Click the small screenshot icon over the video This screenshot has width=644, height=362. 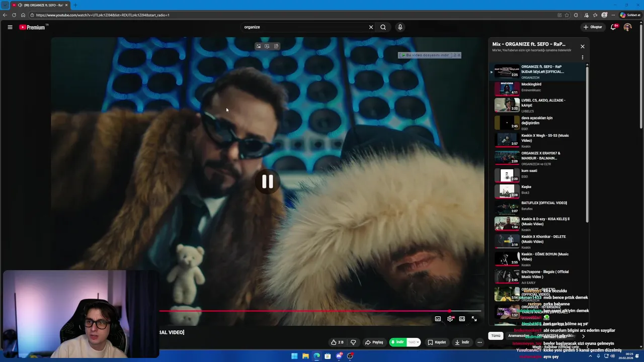coord(267,46)
